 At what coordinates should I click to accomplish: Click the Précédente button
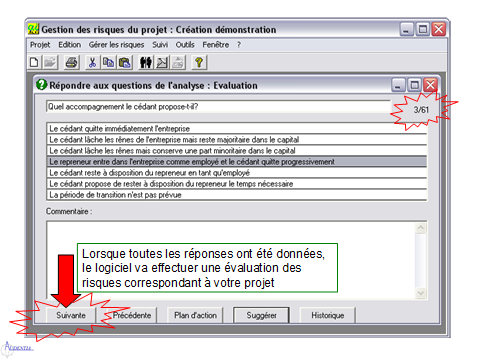(132, 315)
